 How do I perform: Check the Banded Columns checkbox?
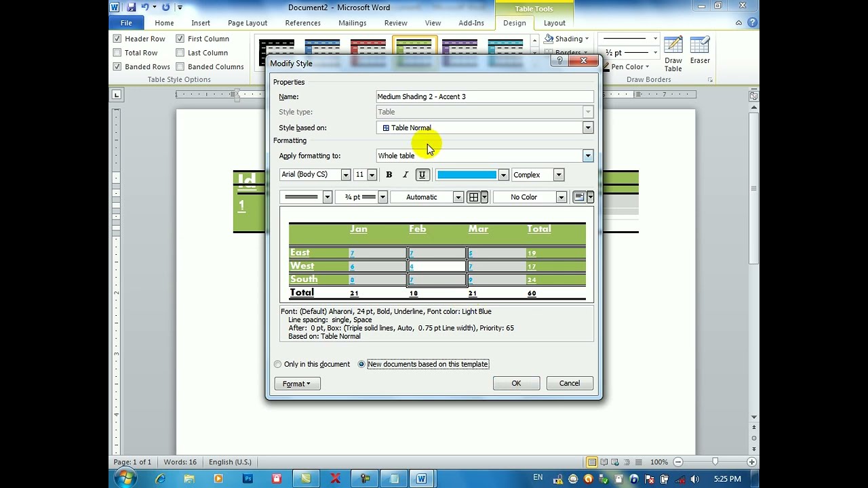pyautogui.click(x=180, y=66)
